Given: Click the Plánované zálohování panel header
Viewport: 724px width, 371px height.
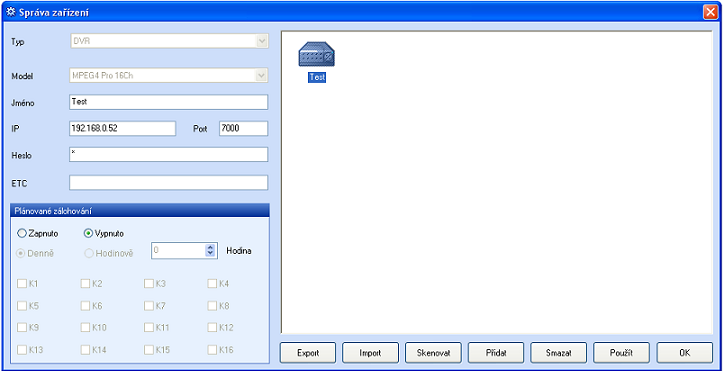Looking at the screenshot, I should coord(139,210).
